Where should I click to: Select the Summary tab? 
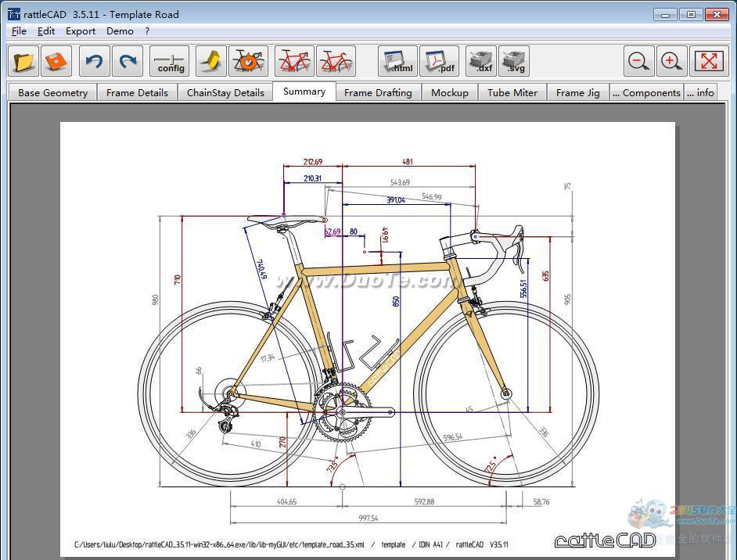point(304,92)
